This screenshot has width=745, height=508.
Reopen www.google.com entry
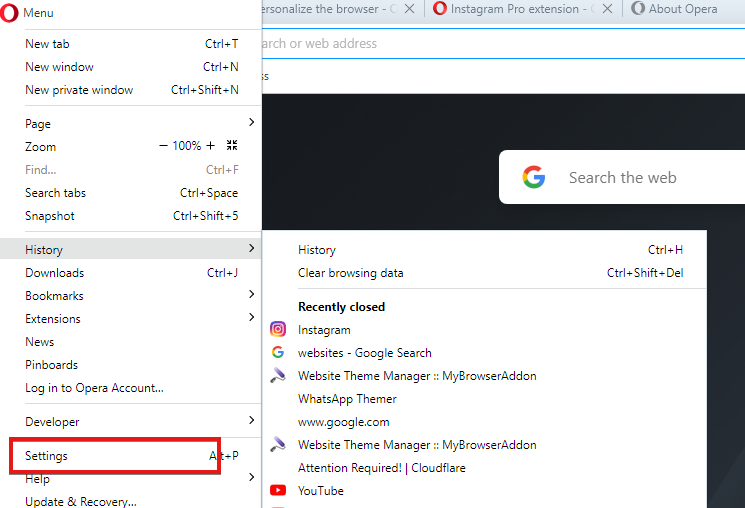click(x=485, y=422)
